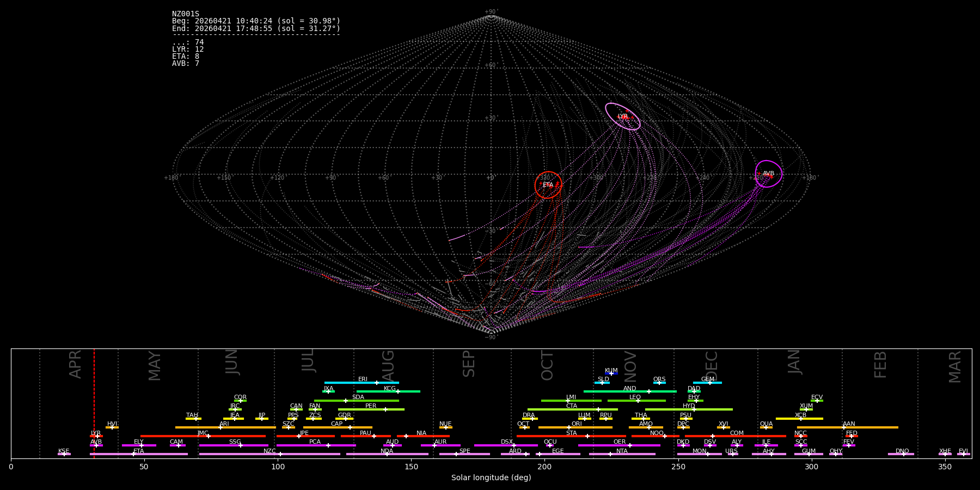Click the XUM shower label
This screenshot has width=980, height=490.
[806, 406]
